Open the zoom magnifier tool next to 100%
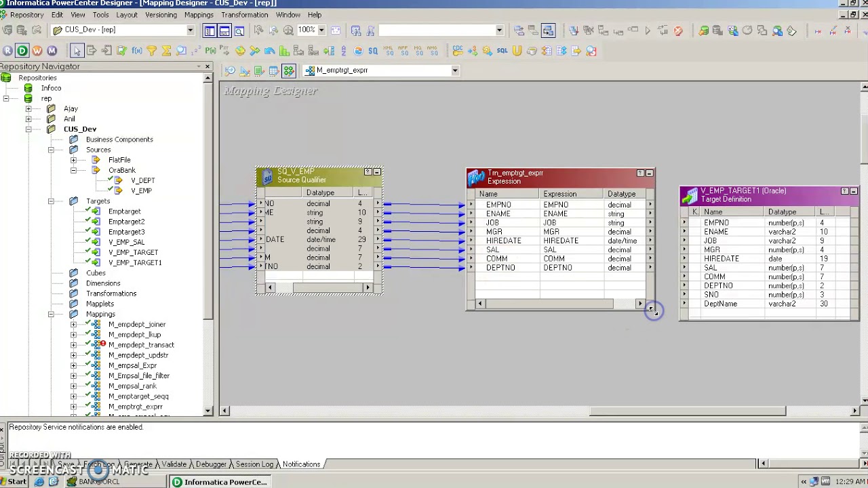868x488 pixels. pos(288,30)
